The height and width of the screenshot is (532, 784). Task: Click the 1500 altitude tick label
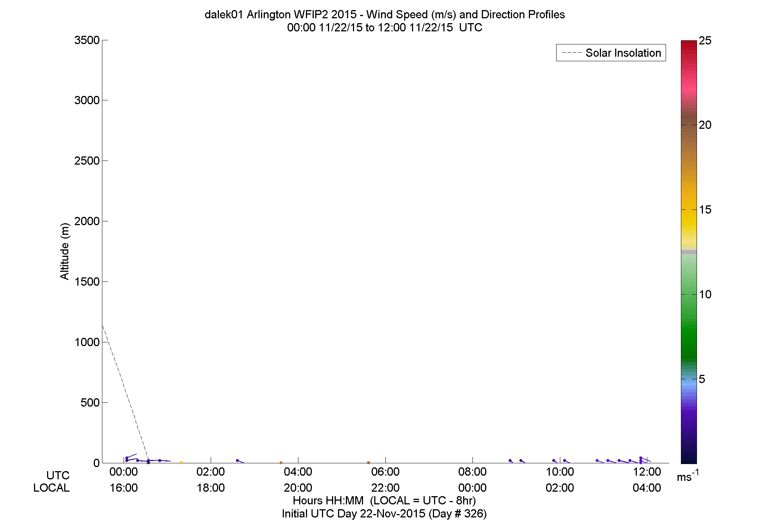(x=87, y=282)
